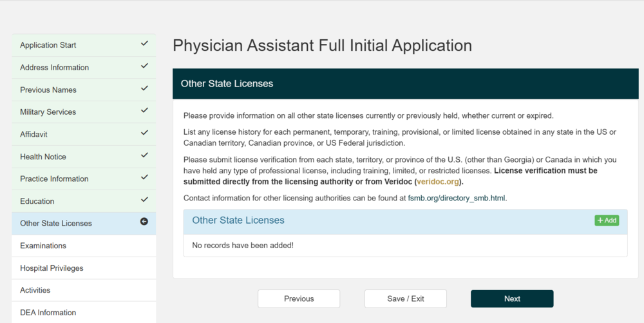Click the checkmark icon beside Education
Image resolution: width=644 pixels, height=323 pixels.
click(144, 200)
